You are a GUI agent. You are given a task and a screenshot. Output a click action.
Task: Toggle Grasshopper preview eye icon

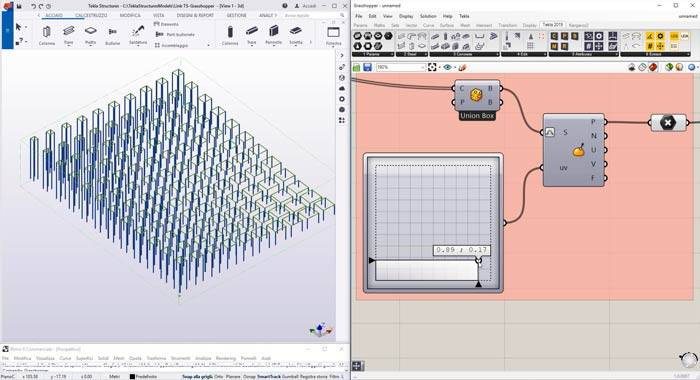point(447,67)
